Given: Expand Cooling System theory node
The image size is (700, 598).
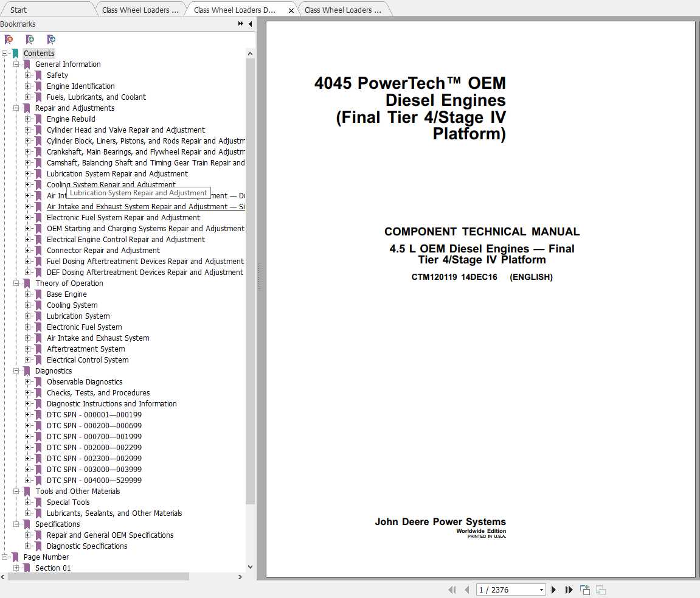Looking at the screenshot, I should tap(28, 305).
